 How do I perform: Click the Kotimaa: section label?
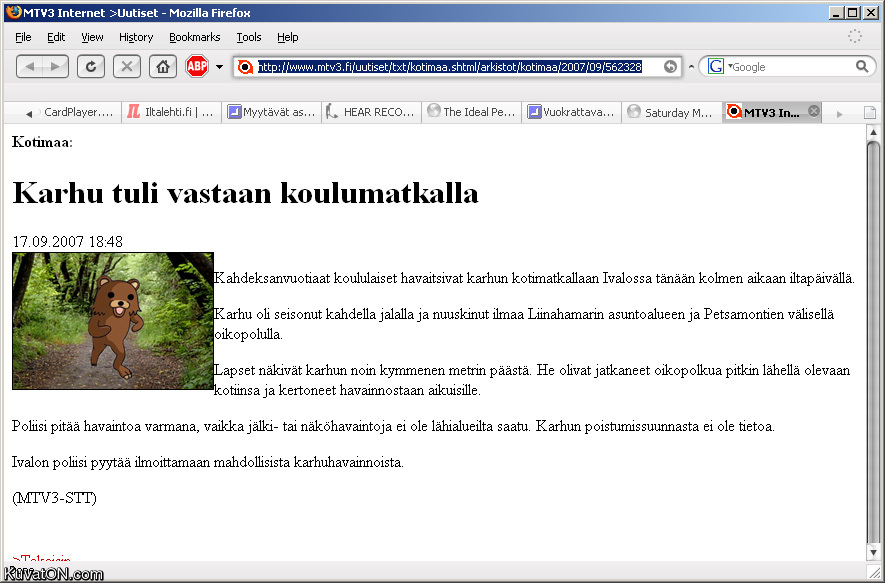[42, 142]
